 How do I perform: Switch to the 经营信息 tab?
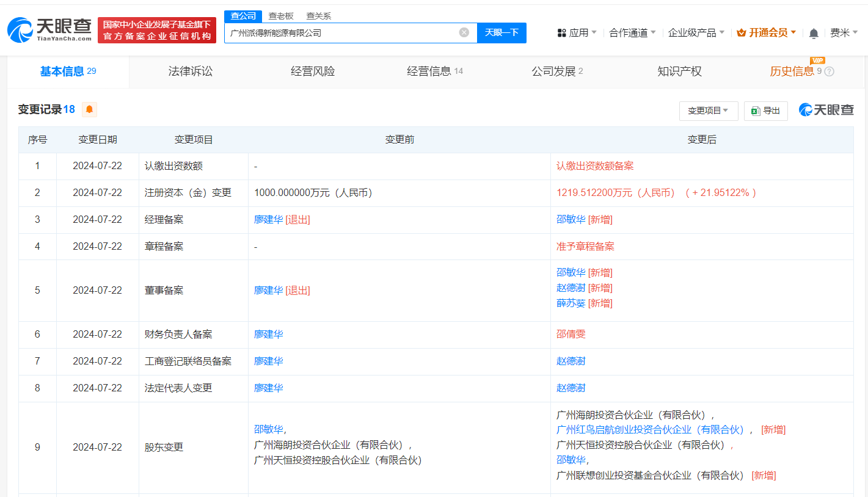click(429, 71)
